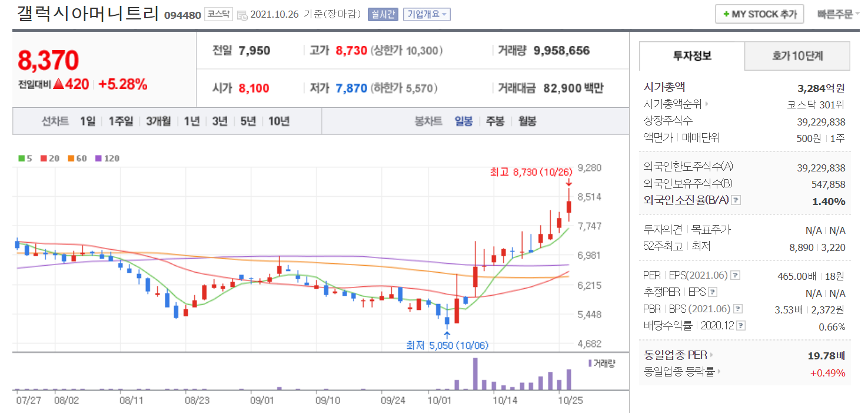The image size is (868, 413).
Task: Select the 월봉 monthly candle chart
Action: tap(527, 121)
